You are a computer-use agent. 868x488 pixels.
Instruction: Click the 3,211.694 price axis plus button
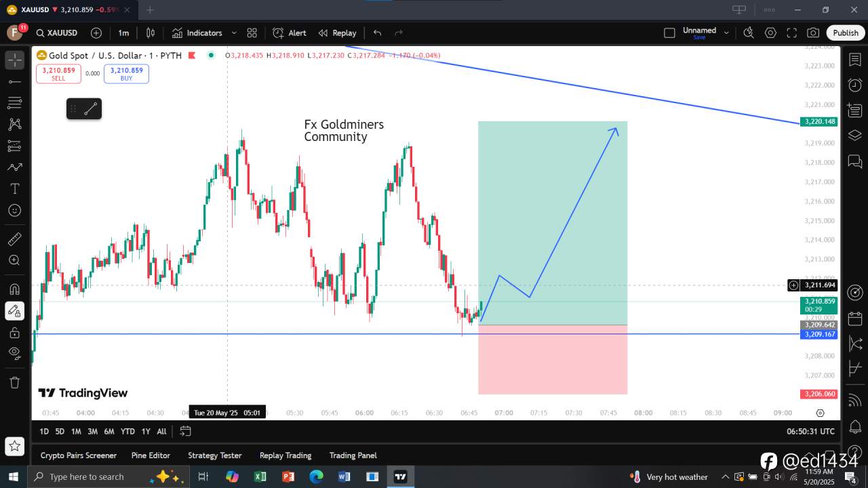pyautogui.click(x=793, y=285)
